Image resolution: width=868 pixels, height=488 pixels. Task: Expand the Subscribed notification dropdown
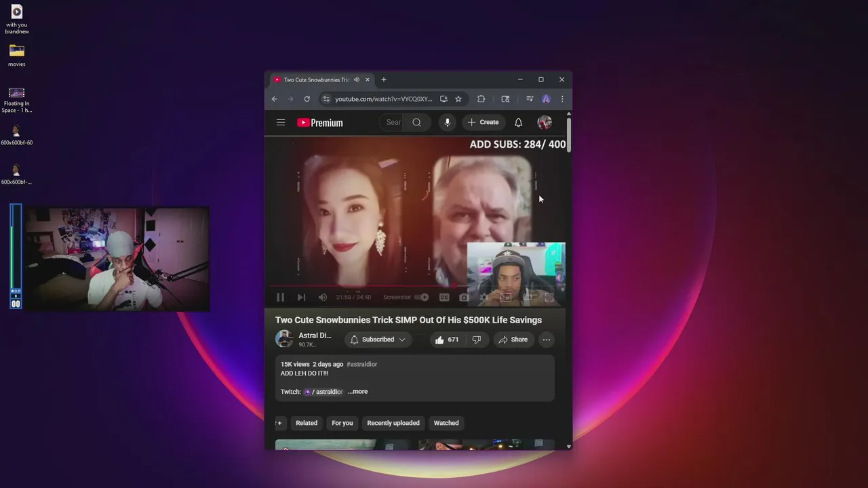click(x=378, y=340)
